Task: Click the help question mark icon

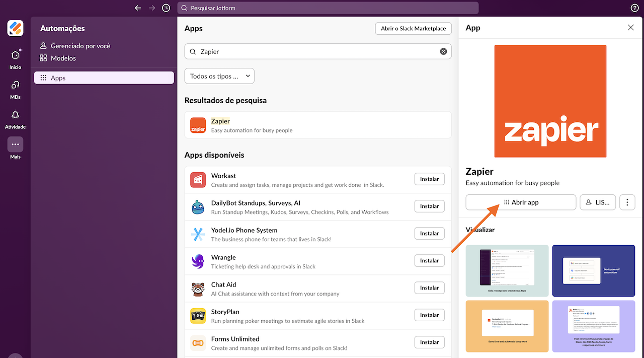Action: click(634, 8)
